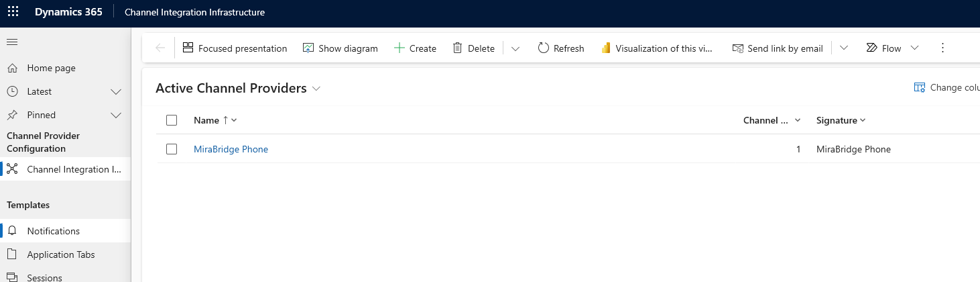Image resolution: width=980 pixels, height=282 pixels.
Task: Click the Latest clock icon
Action: click(x=11, y=91)
